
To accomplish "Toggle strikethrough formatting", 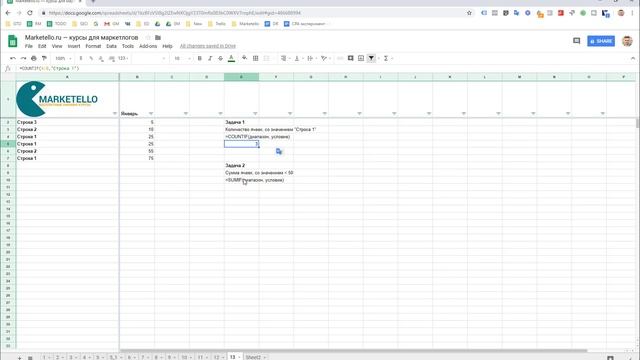I will tap(220, 58).
